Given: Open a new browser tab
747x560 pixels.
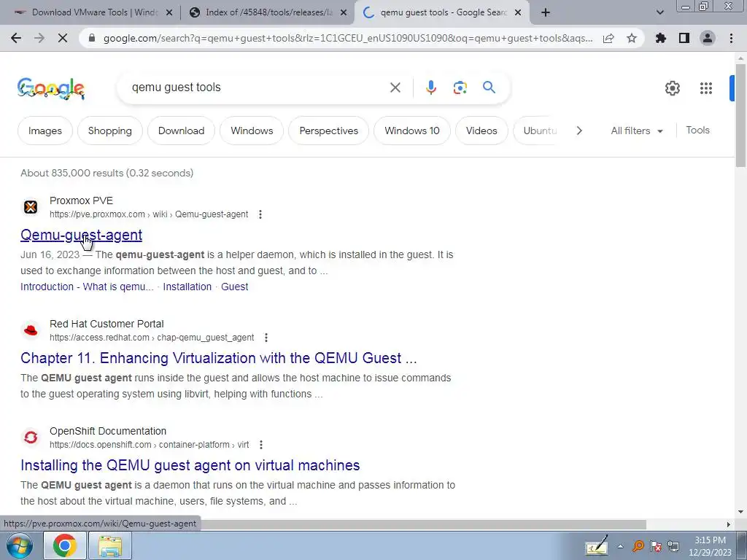Looking at the screenshot, I should (546, 13).
